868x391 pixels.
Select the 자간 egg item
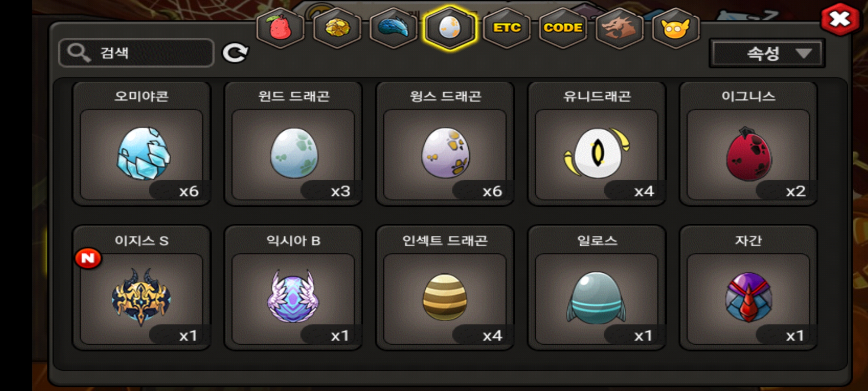(748, 288)
